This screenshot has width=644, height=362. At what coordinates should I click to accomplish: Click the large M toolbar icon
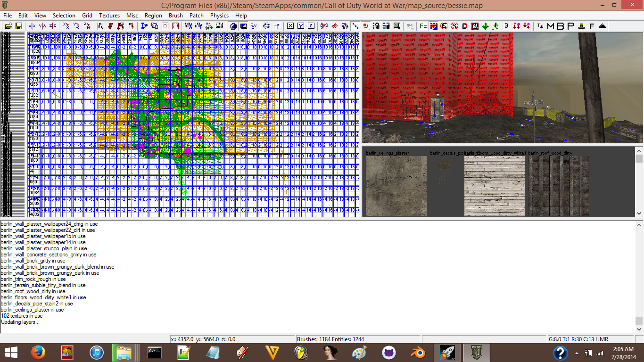[551, 26]
